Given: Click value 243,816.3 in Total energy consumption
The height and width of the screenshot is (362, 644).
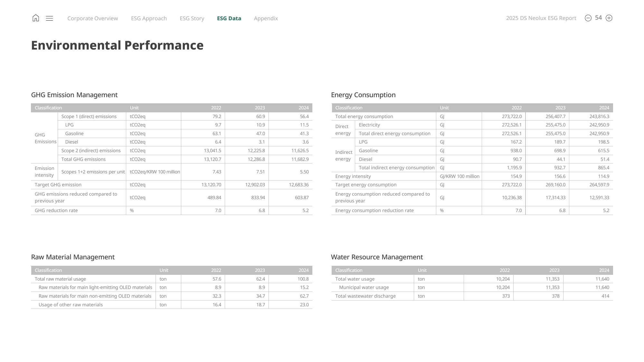Looking at the screenshot, I should point(599,116).
